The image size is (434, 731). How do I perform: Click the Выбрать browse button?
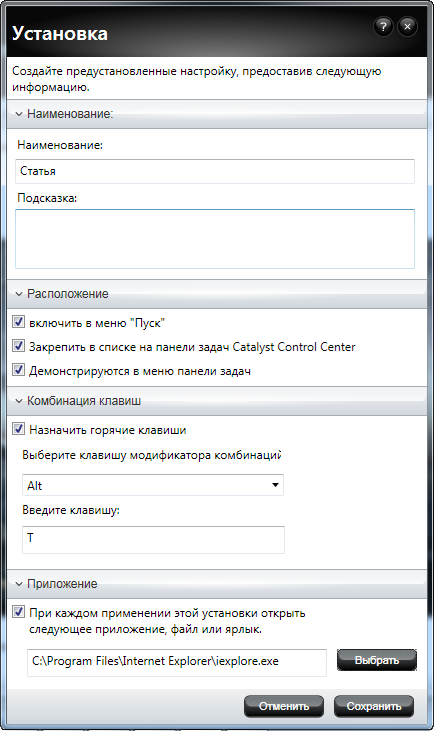[x=377, y=660]
